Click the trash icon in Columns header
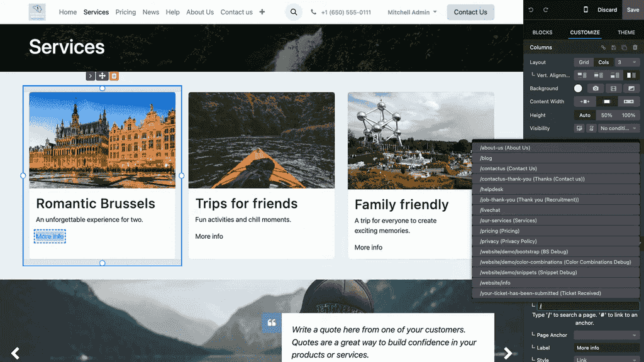 pos(635,48)
